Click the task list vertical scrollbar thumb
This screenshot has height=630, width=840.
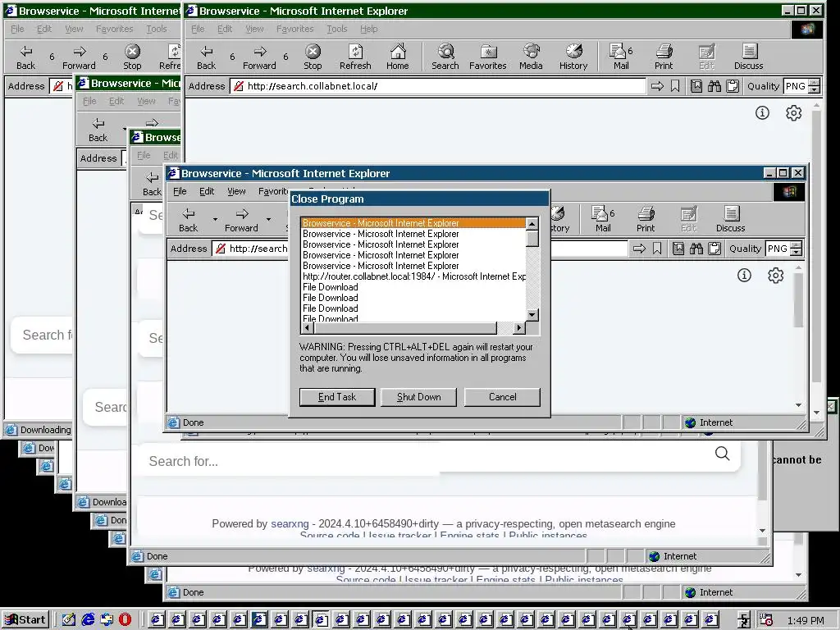532,238
